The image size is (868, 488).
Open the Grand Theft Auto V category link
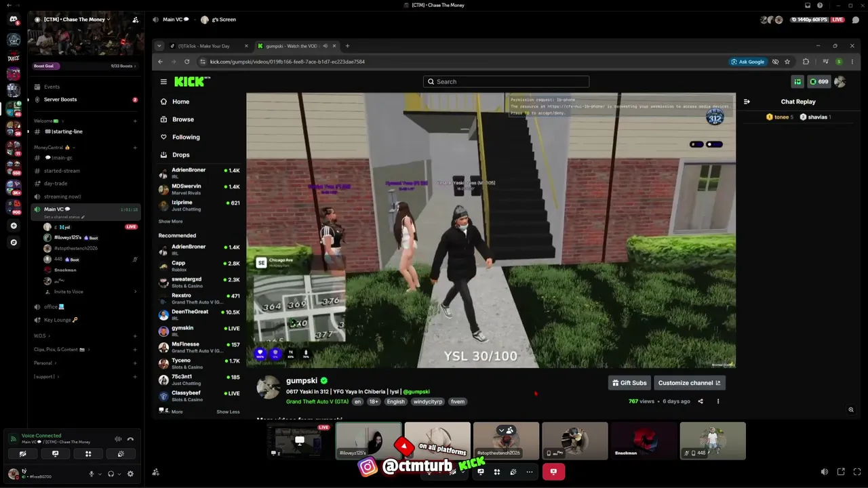click(x=317, y=401)
